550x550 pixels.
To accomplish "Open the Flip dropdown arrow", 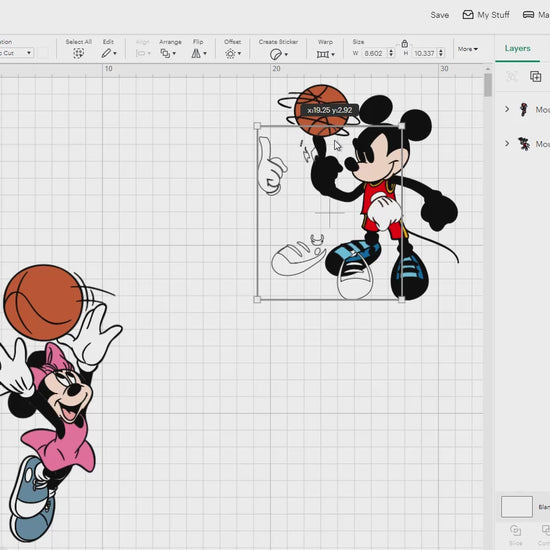I will tap(205, 54).
